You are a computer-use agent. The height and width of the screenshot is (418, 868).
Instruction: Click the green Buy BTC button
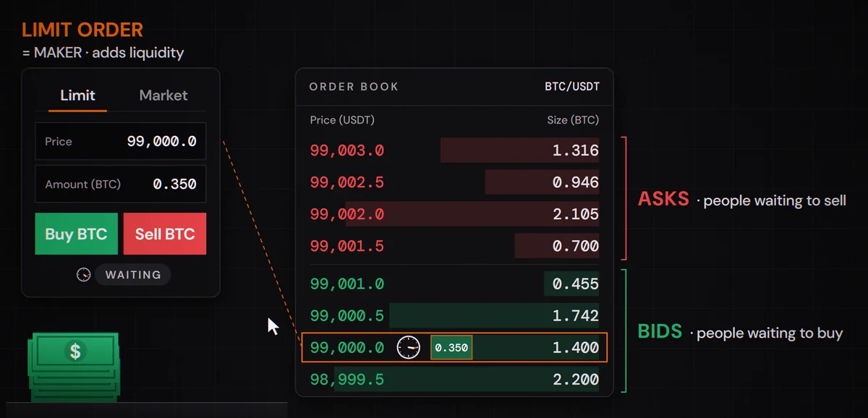pyautogui.click(x=76, y=234)
